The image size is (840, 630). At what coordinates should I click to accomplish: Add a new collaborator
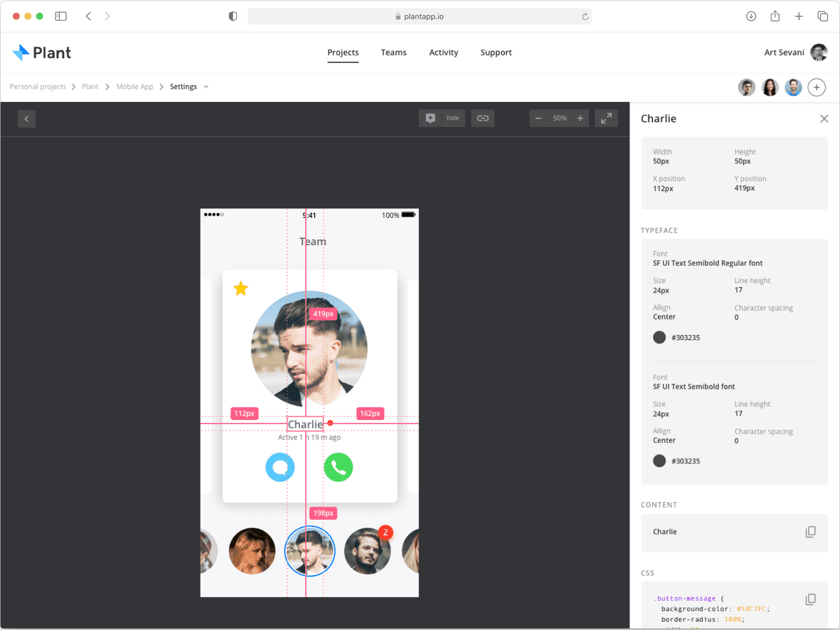click(817, 87)
